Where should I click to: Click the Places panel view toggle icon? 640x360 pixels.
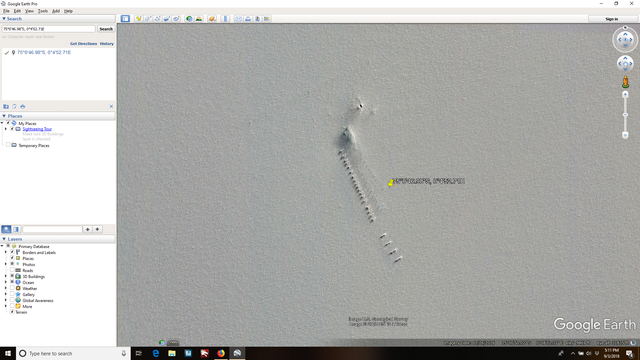point(16,229)
